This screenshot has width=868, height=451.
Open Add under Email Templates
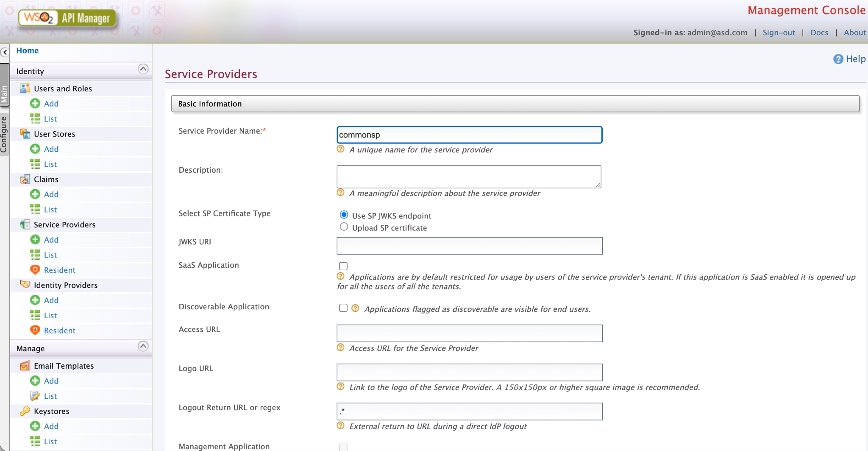(x=51, y=381)
